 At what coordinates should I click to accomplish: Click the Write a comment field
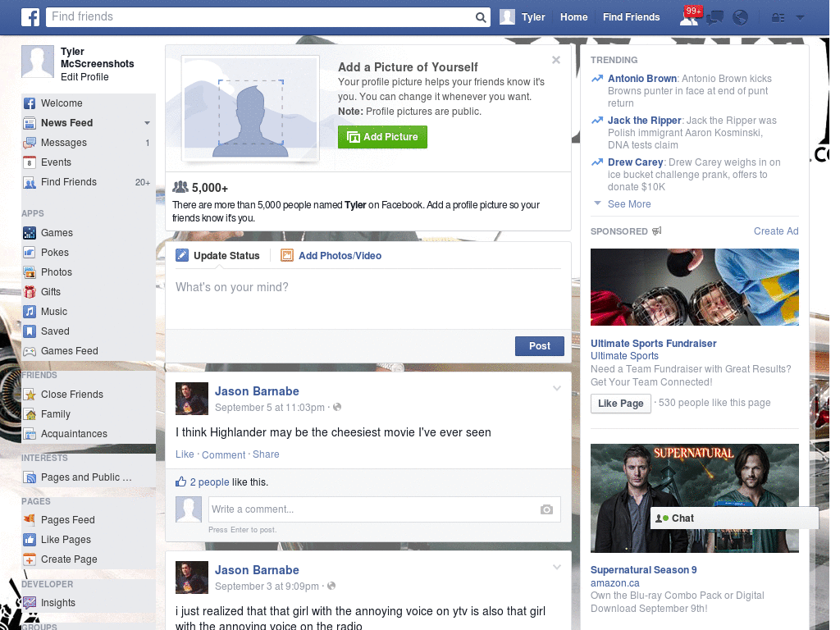(x=384, y=509)
